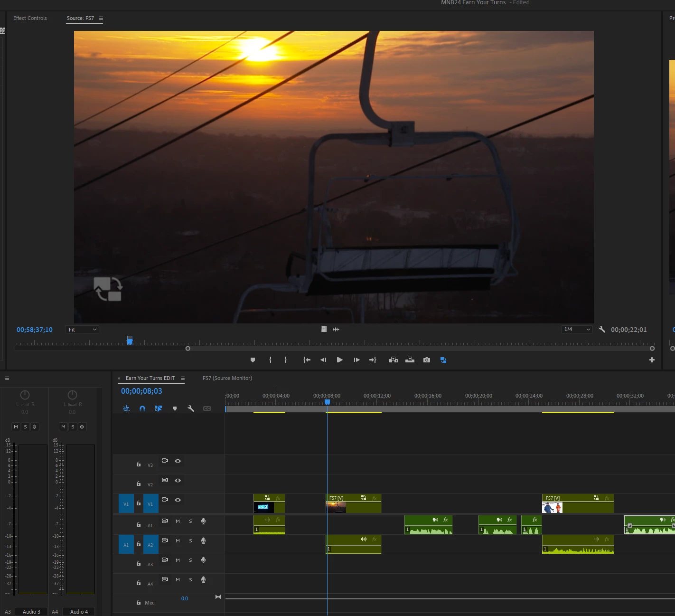Play the FS7 source clip
This screenshot has height=616, width=675.
tap(339, 360)
